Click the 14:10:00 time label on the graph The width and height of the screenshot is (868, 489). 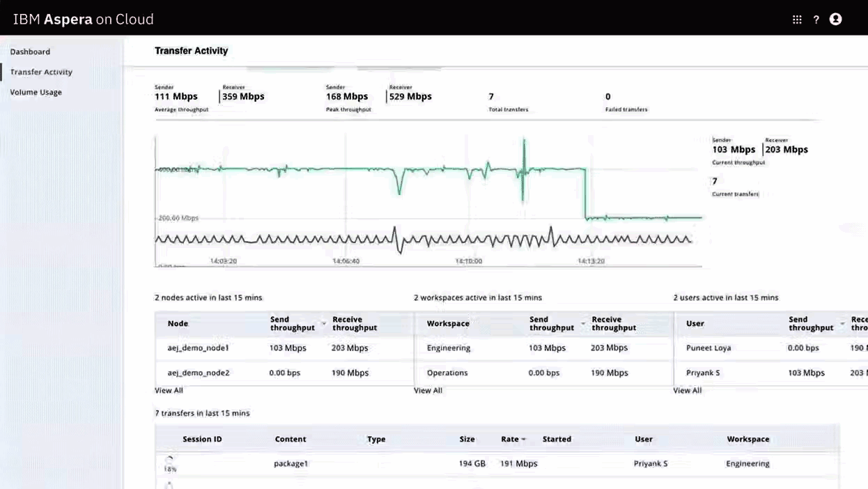coord(469,261)
